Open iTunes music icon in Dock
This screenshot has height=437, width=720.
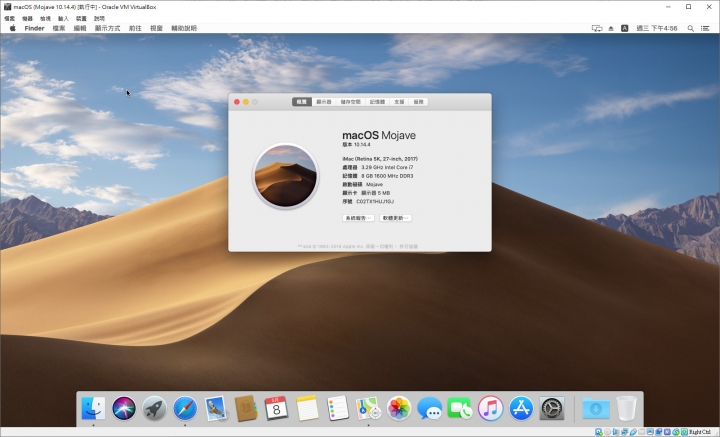[x=490, y=408]
